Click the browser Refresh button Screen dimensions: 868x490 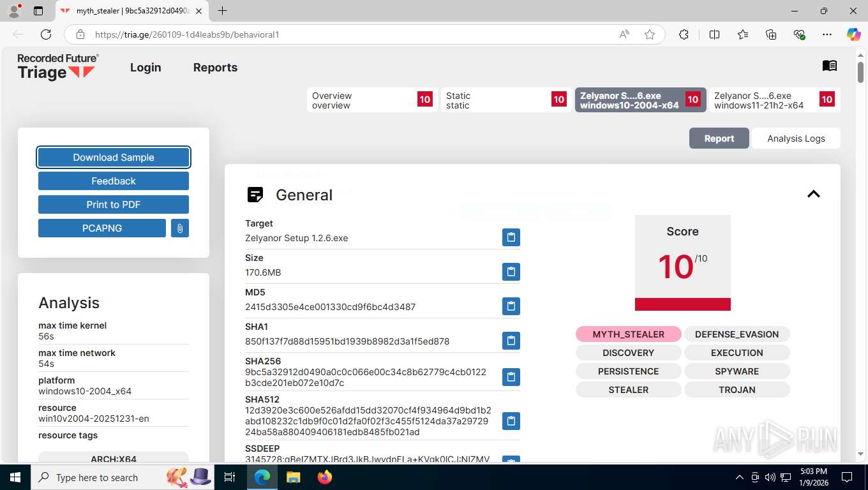46,34
